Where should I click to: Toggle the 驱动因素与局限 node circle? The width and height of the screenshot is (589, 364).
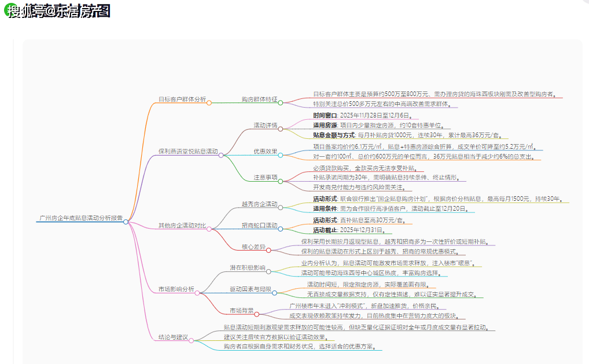(x=275, y=293)
